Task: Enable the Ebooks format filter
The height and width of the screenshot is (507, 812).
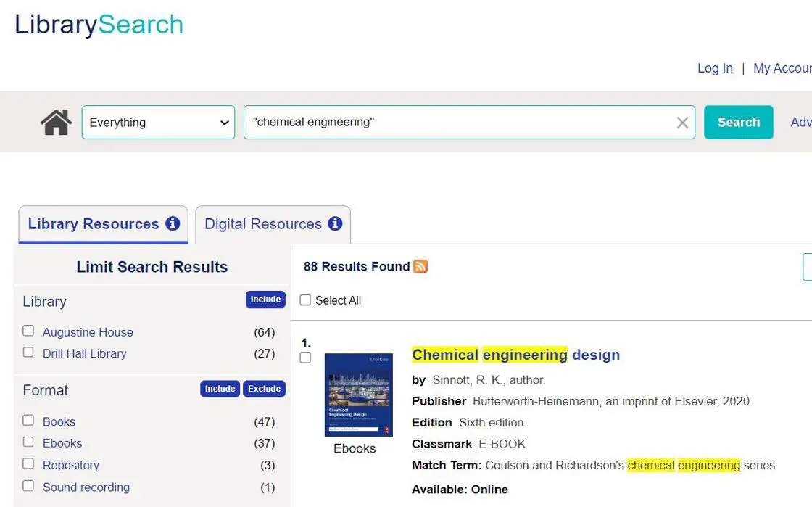Action: point(28,442)
